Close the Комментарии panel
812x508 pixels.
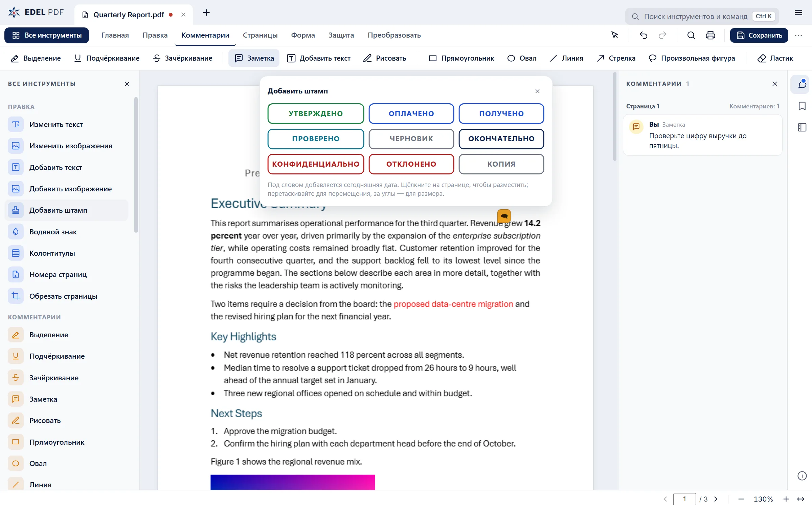(x=774, y=84)
